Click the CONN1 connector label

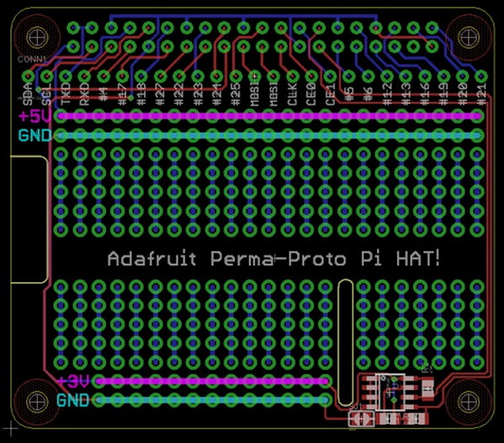tap(32, 59)
